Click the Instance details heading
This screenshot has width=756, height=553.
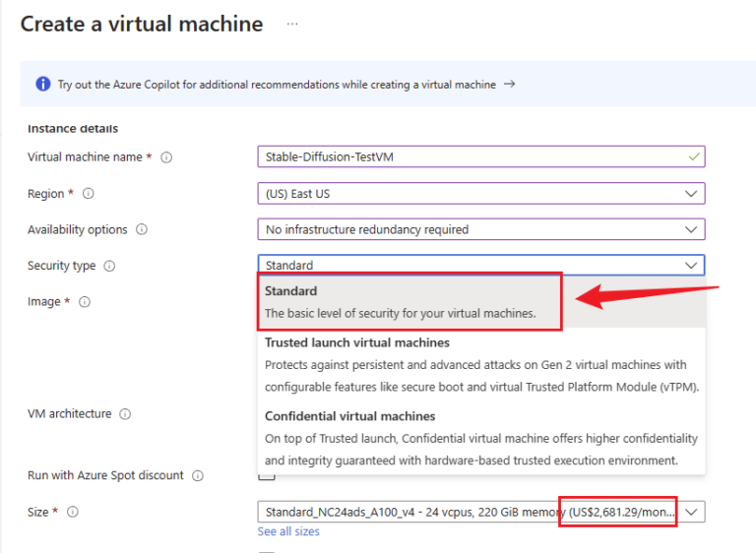[73, 128]
